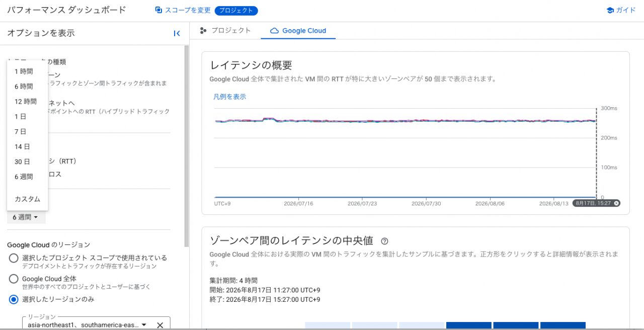
Task: Click オプションを表示 panel heading
Action: [x=41, y=33]
